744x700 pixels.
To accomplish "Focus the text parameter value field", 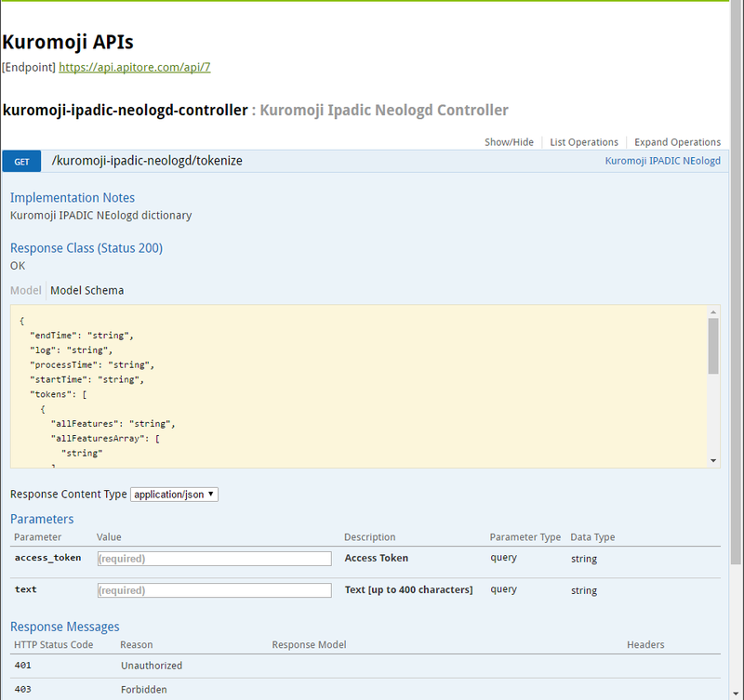I will click(215, 590).
